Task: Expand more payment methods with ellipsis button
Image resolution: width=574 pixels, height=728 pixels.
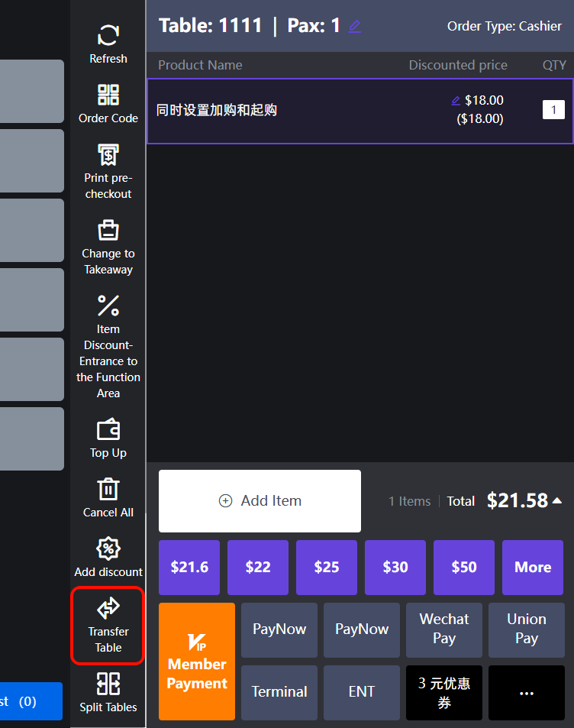Action: (526, 692)
